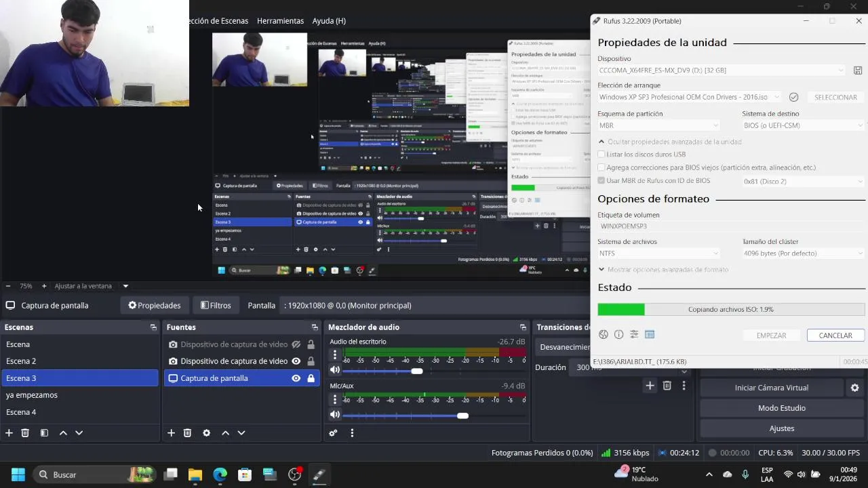Click Rufus save device disk icon
This screenshot has height=488, width=868.
click(858, 70)
